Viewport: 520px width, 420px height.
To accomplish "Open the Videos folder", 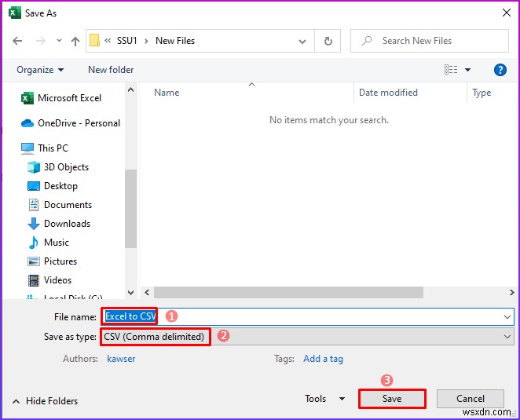I will pyautogui.click(x=57, y=280).
